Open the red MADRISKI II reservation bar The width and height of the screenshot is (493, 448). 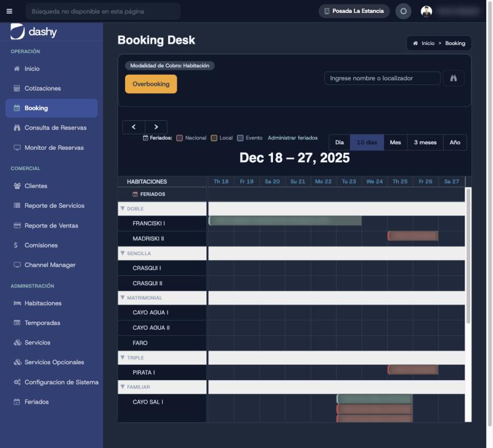click(x=413, y=236)
